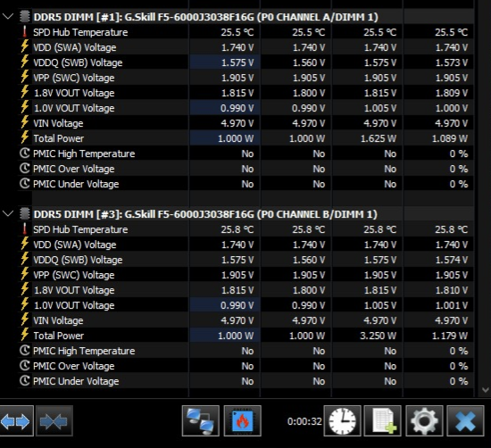Click clock icon beside DIMM #1 PMIC High Temperature

[25, 153]
